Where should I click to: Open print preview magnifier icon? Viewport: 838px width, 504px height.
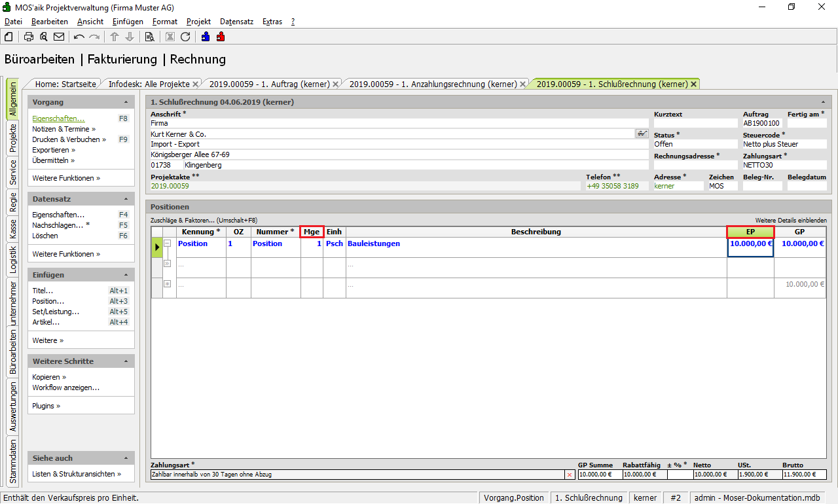[x=44, y=37]
